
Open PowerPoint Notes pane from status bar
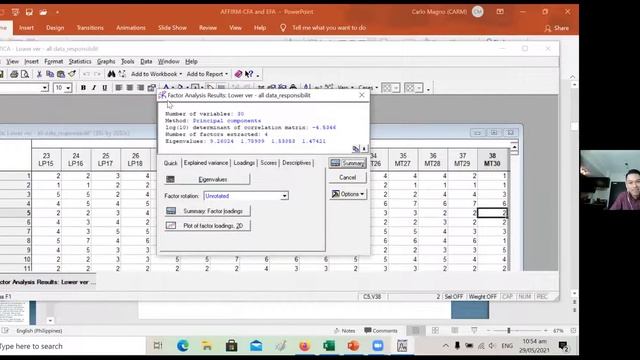point(344,331)
